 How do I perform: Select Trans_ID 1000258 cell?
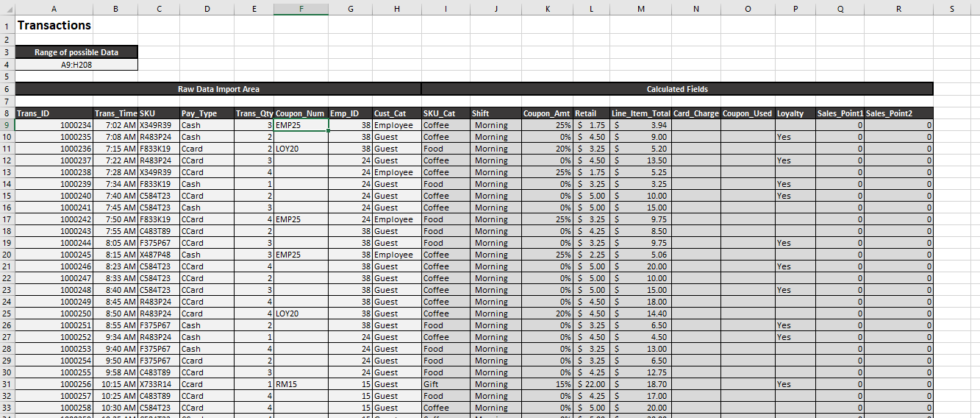[54, 408]
